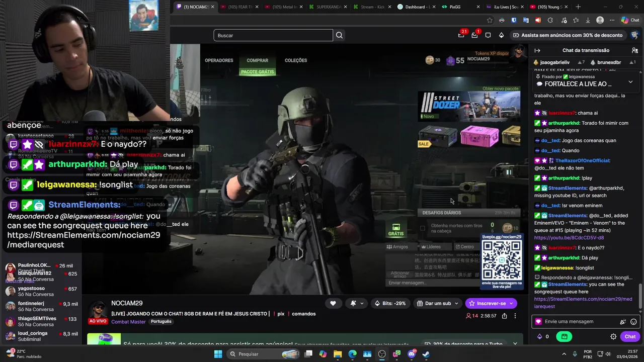This screenshot has height=362, width=644.
Task: Open stream share icon
Action: click(504, 316)
